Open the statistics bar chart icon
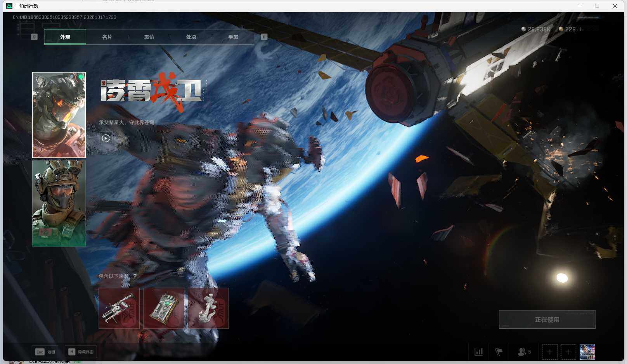 point(479,352)
